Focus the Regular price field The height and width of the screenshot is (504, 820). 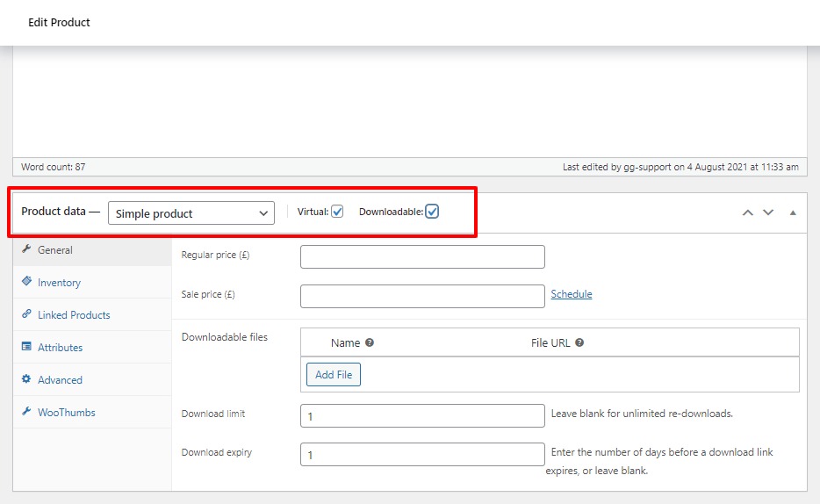[x=422, y=256]
